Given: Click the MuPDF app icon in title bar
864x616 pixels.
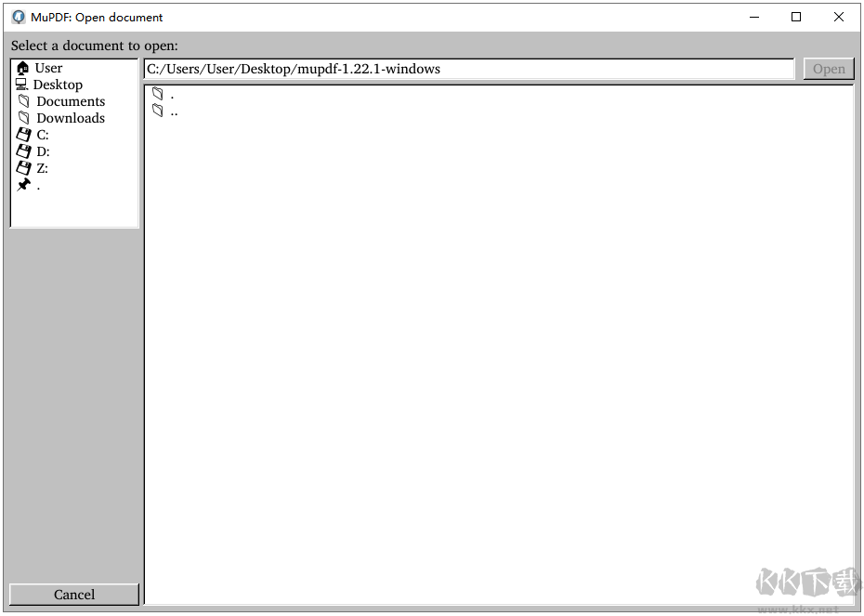Looking at the screenshot, I should pos(18,17).
